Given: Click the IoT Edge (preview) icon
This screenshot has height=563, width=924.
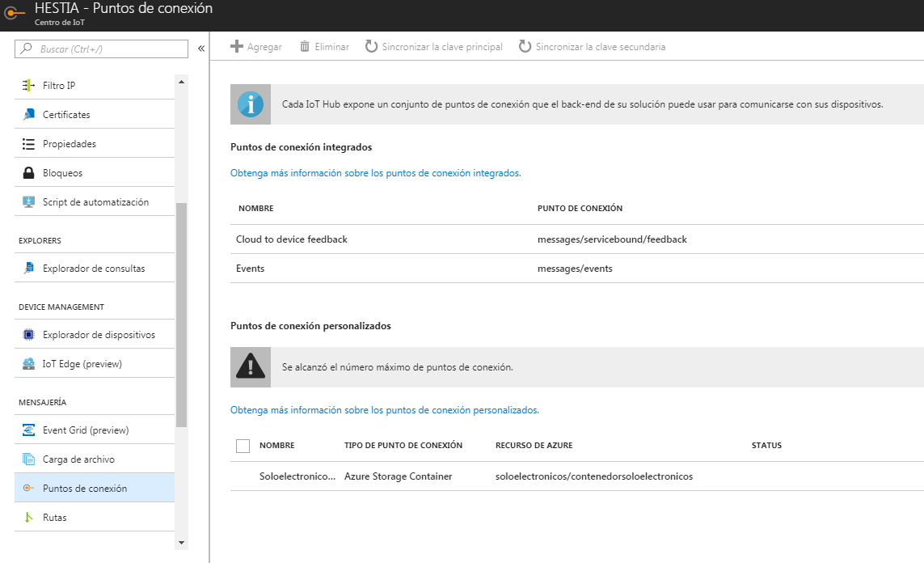Looking at the screenshot, I should [x=28, y=364].
